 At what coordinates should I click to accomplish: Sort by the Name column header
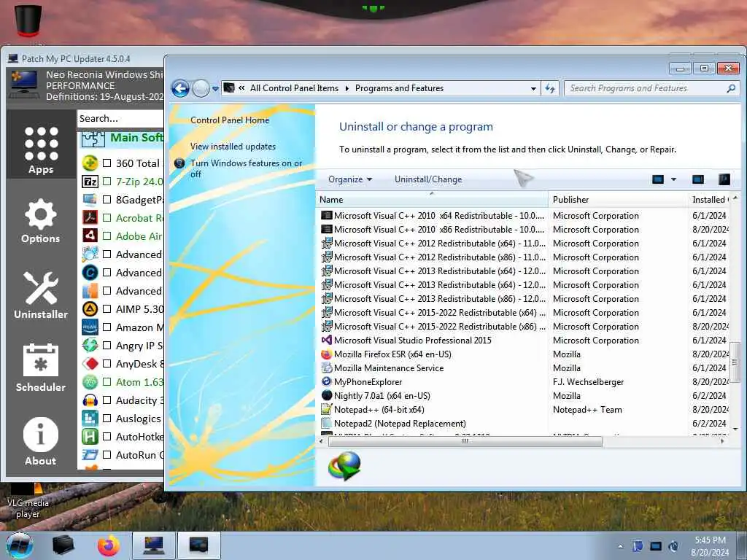click(x=432, y=200)
